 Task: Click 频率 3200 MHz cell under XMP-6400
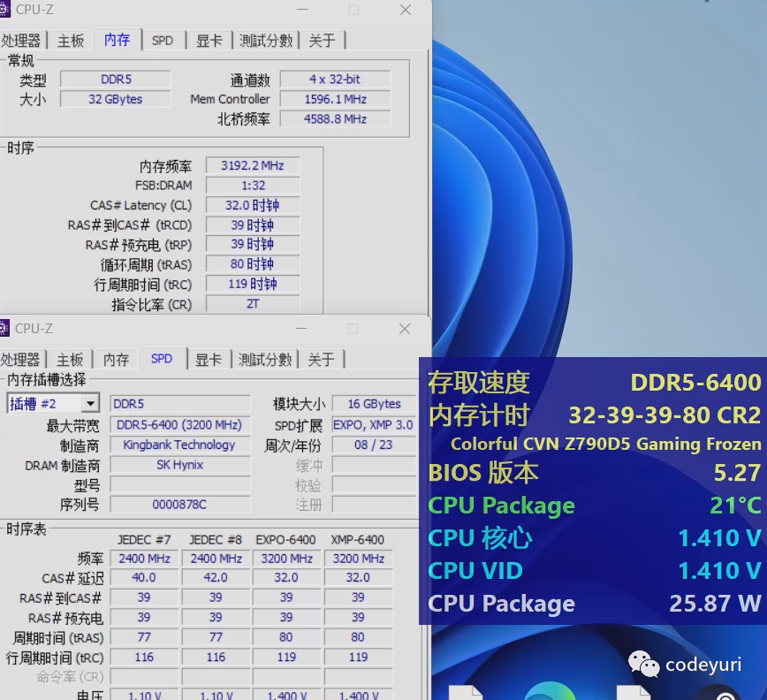(358, 558)
